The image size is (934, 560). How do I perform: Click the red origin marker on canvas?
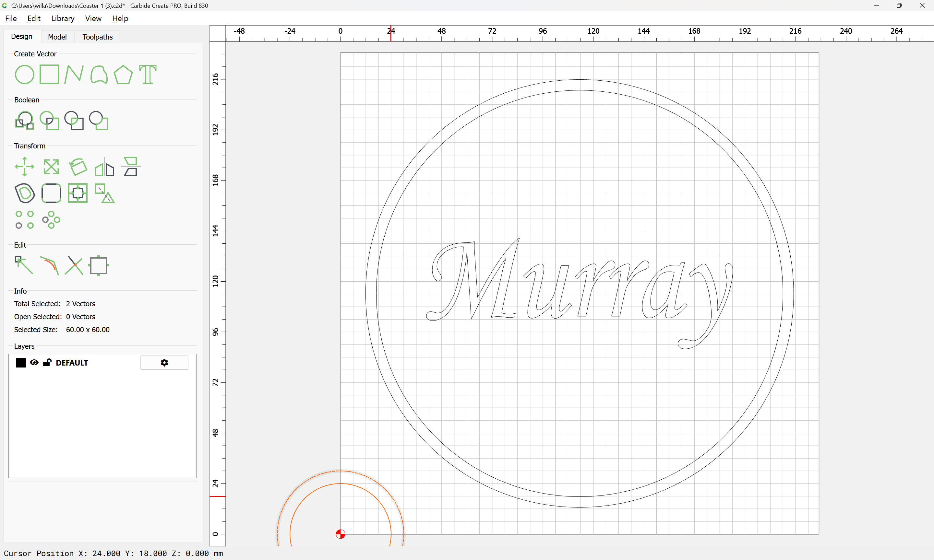(x=340, y=534)
